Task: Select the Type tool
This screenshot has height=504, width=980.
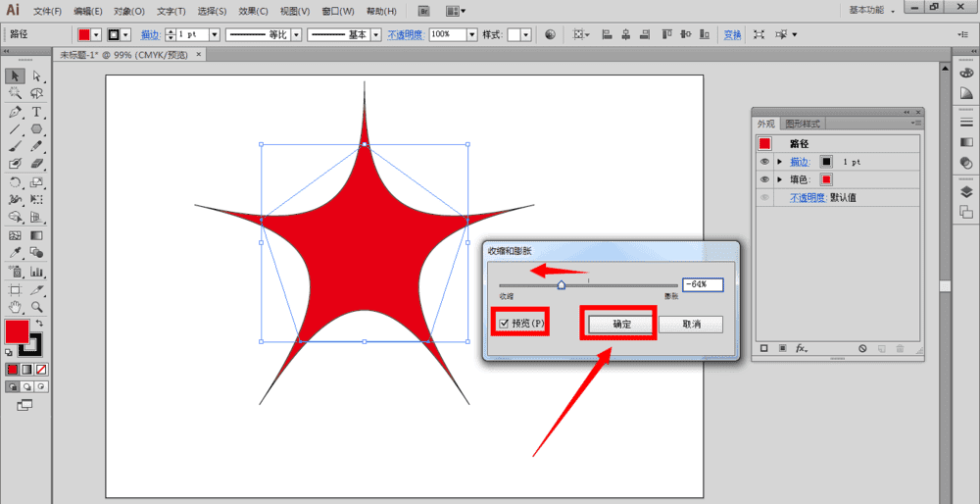Action: coord(37,112)
